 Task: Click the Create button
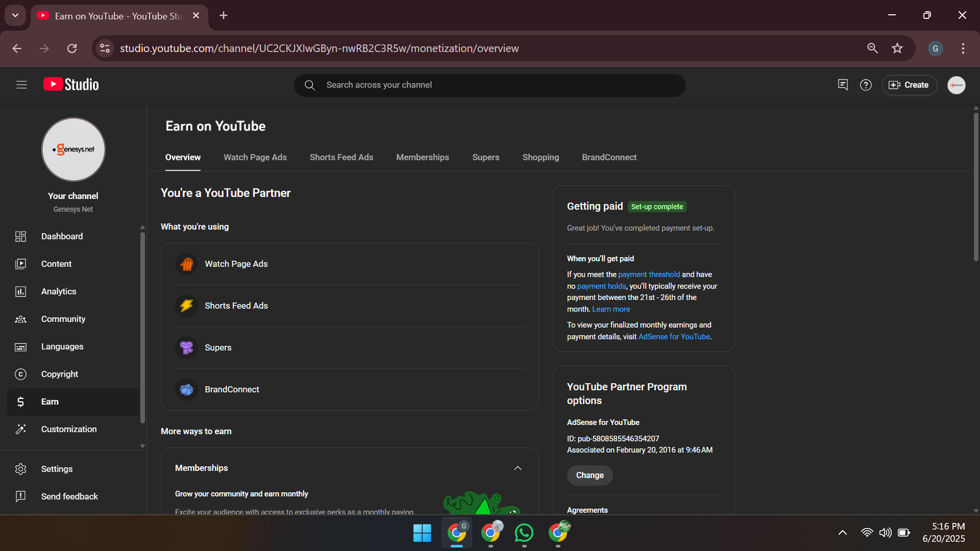pos(910,85)
